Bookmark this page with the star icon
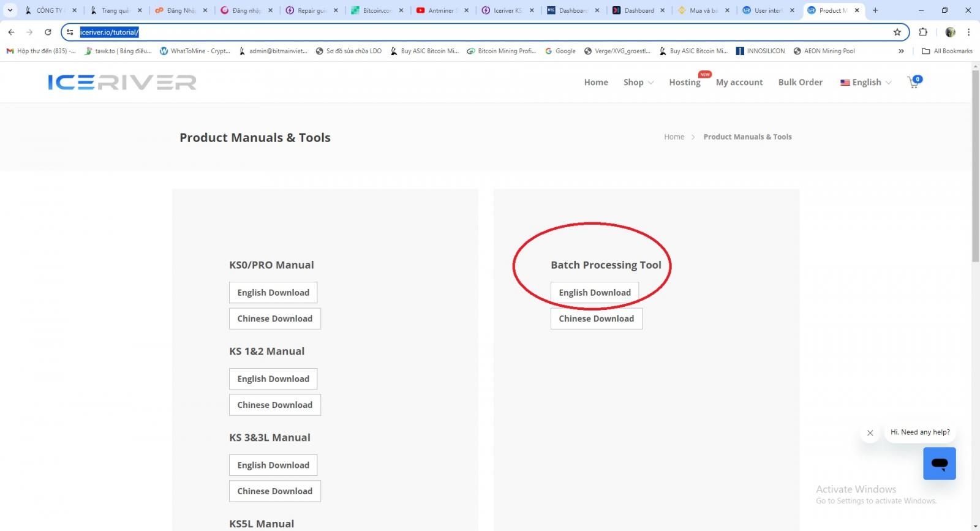The height and width of the screenshot is (531, 980). [897, 32]
